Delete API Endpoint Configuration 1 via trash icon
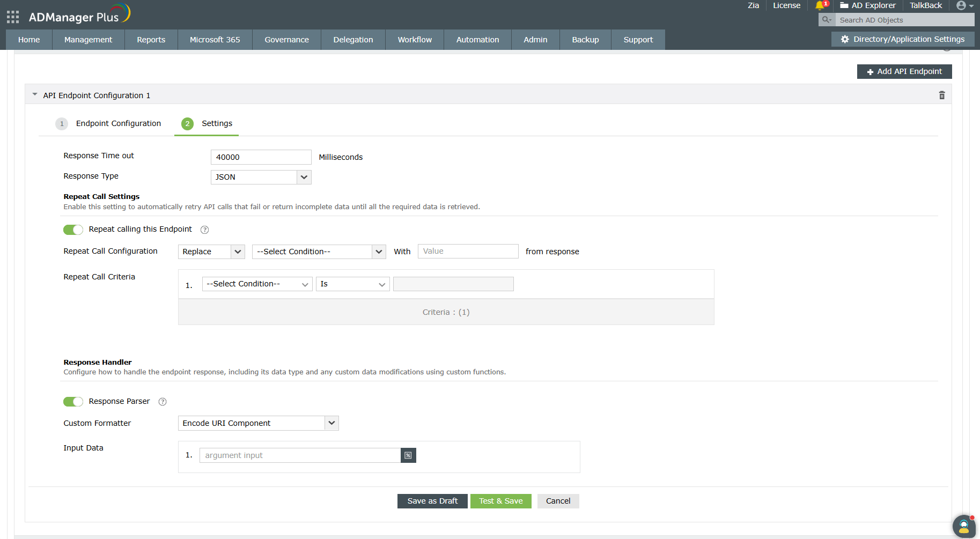This screenshot has width=980, height=539. pos(941,95)
